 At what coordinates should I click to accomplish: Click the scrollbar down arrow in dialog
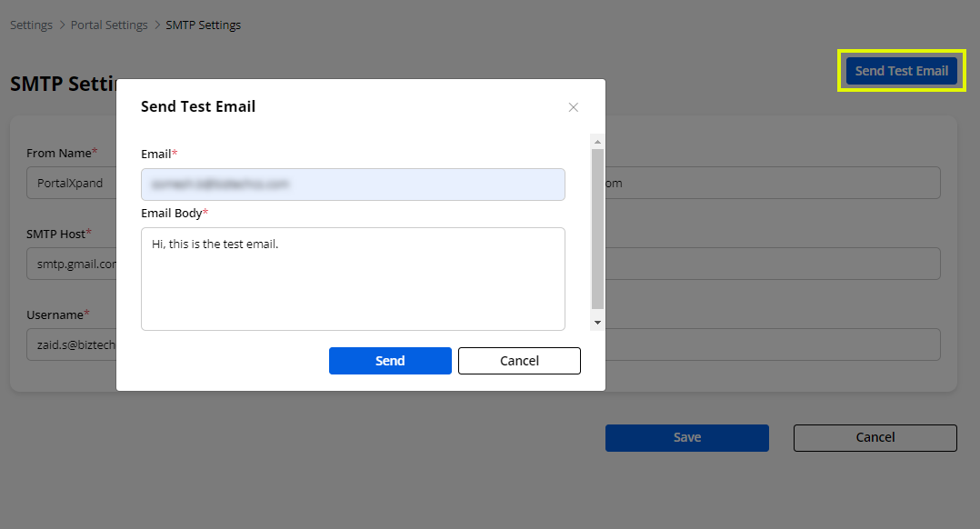coord(597,323)
